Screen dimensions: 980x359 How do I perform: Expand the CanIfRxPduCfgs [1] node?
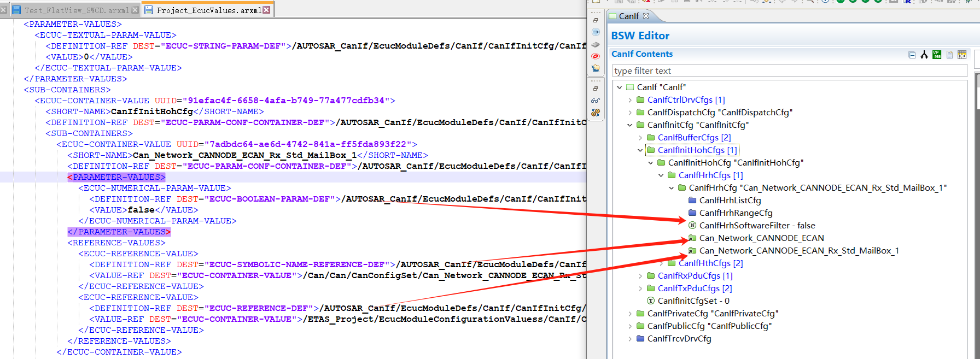(640, 275)
